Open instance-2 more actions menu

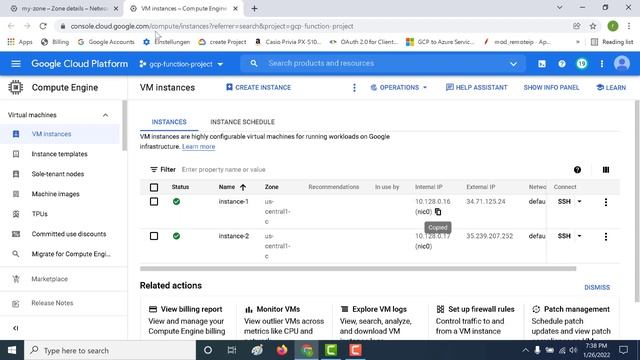pos(606,237)
